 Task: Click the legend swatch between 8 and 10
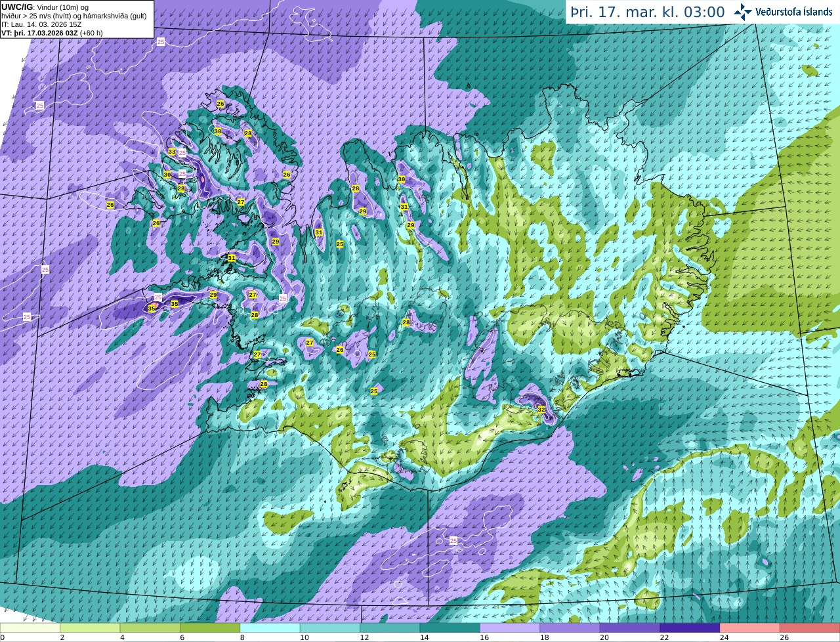(270, 628)
